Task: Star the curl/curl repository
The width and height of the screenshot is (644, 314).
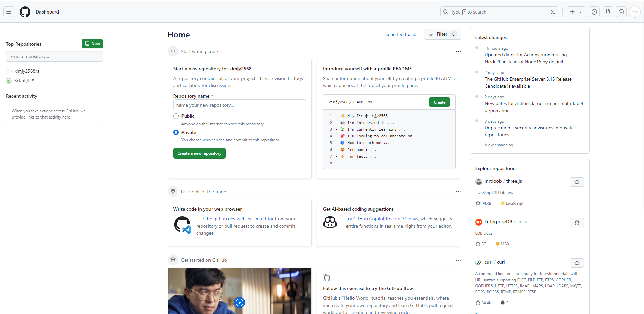Action: [577, 263]
